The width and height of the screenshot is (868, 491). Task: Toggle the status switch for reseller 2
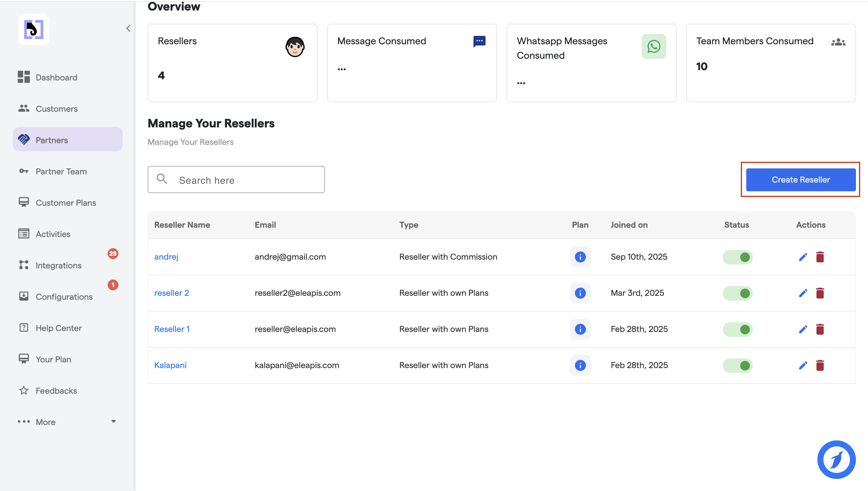[x=737, y=293]
